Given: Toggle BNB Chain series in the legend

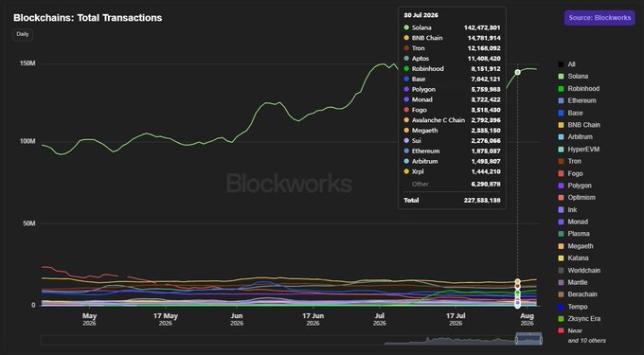Looking at the screenshot, I should coord(579,125).
